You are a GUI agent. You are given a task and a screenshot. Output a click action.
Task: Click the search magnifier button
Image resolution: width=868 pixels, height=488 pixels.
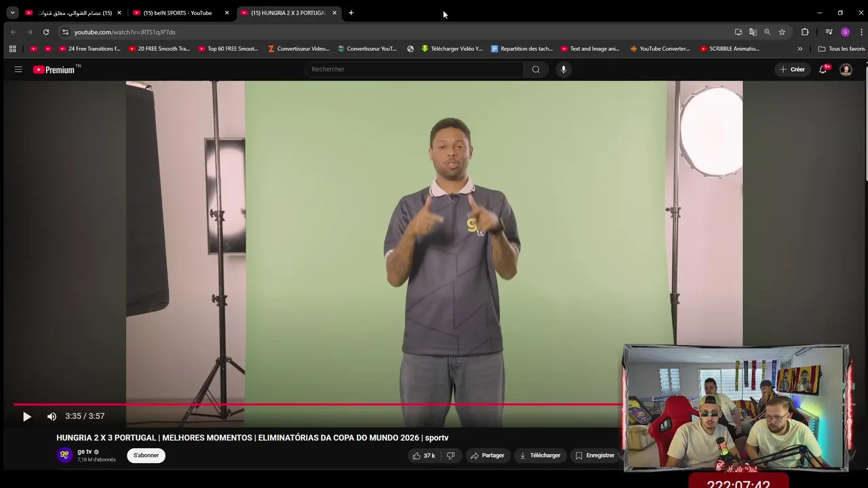[536, 69]
